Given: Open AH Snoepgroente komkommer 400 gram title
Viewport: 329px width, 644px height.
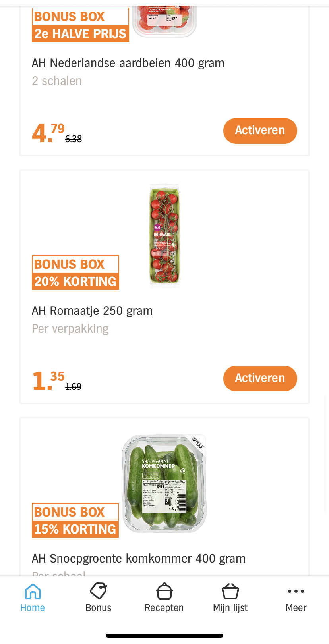Looking at the screenshot, I should [x=138, y=559].
